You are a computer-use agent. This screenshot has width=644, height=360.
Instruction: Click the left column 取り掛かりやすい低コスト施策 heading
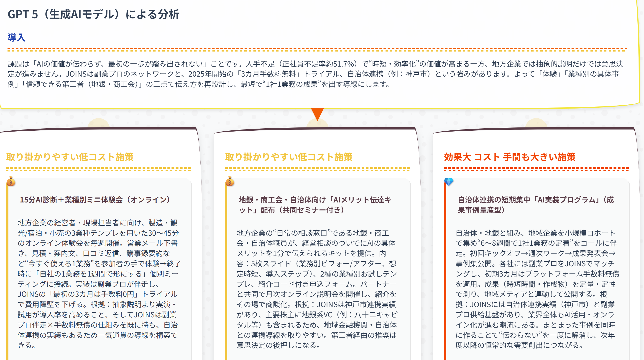pos(70,157)
